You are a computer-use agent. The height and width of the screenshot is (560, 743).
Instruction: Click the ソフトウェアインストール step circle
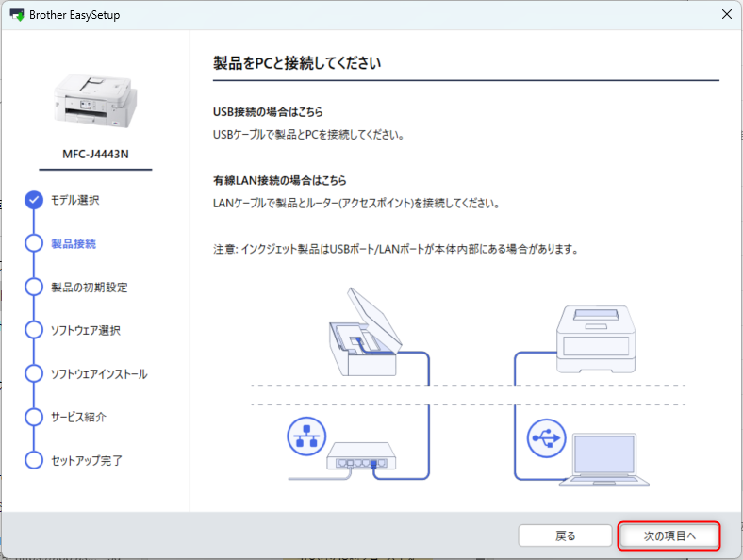click(34, 373)
